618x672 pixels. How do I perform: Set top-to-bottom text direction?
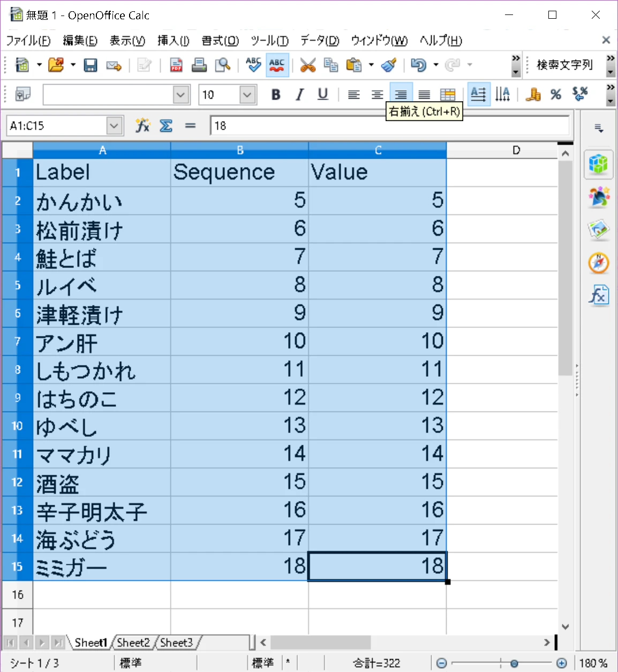[x=502, y=95]
